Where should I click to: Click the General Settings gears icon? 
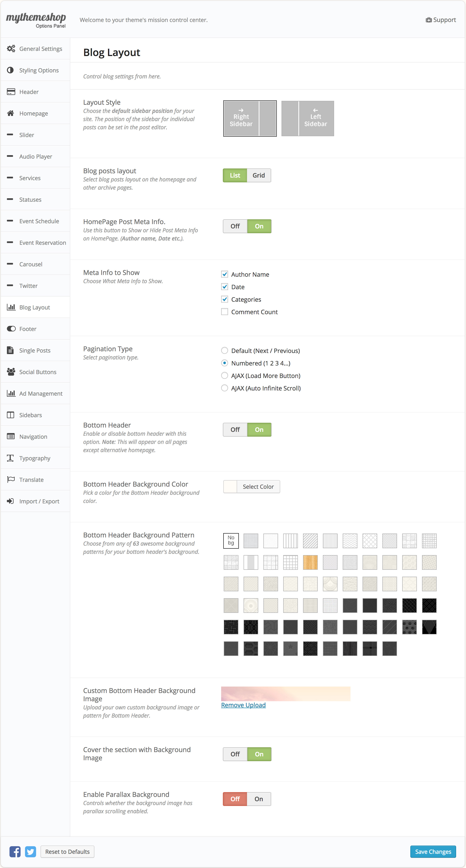point(11,48)
